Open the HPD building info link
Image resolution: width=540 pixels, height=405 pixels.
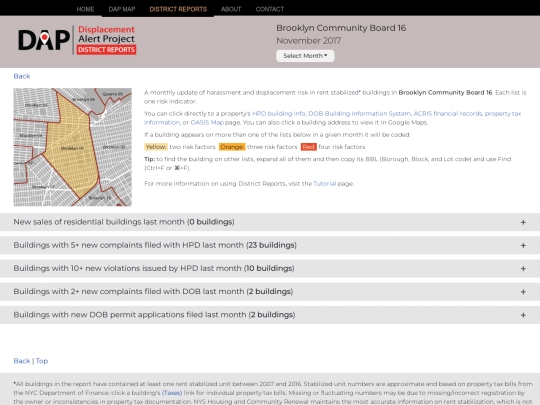tap(279, 113)
